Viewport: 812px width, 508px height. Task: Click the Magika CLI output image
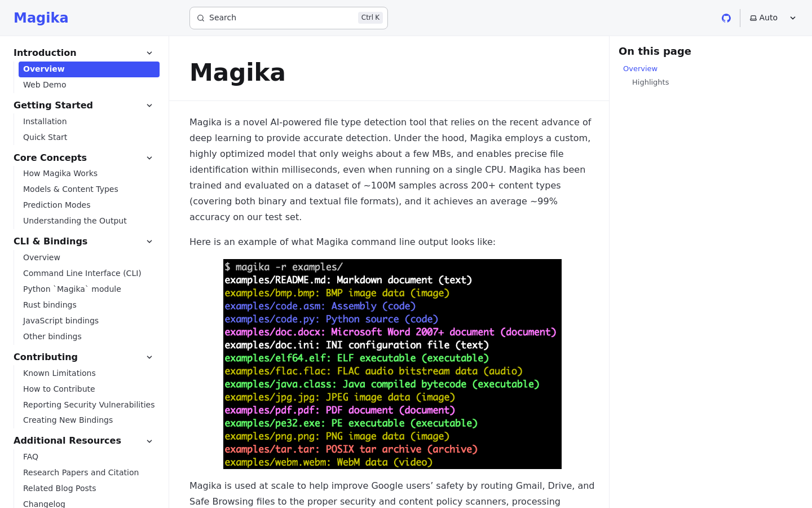pyautogui.click(x=392, y=364)
